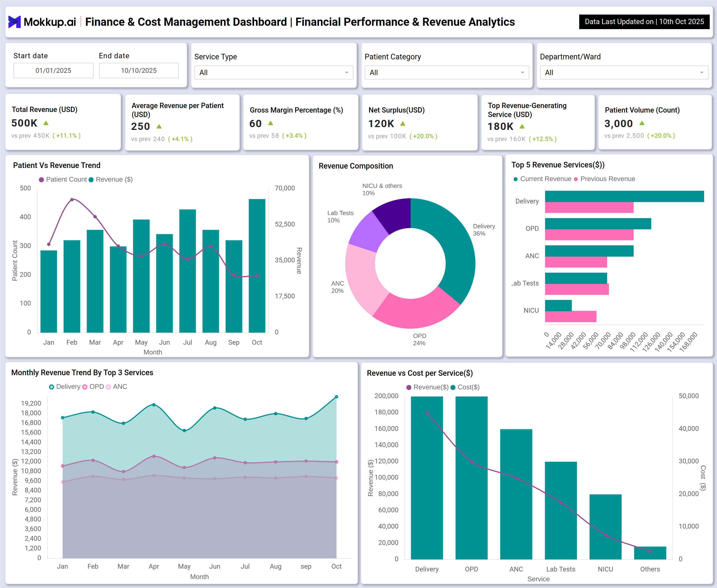Click the Net Surplus 120K value
The width and height of the screenshot is (717, 588).
tap(381, 124)
